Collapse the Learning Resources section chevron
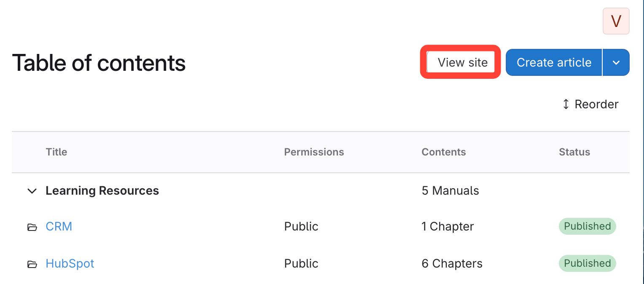This screenshot has width=644, height=284. click(x=32, y=191)
